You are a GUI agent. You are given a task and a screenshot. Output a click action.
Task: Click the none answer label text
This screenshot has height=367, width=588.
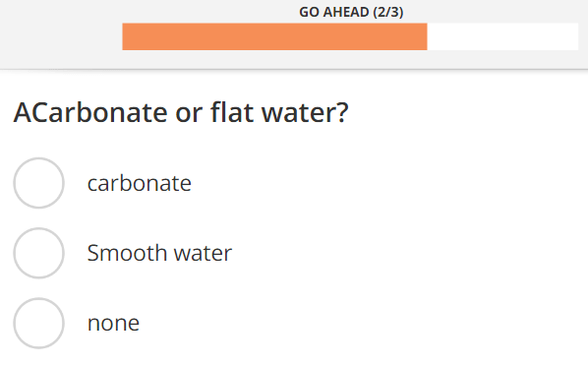[x=113, y=323]
